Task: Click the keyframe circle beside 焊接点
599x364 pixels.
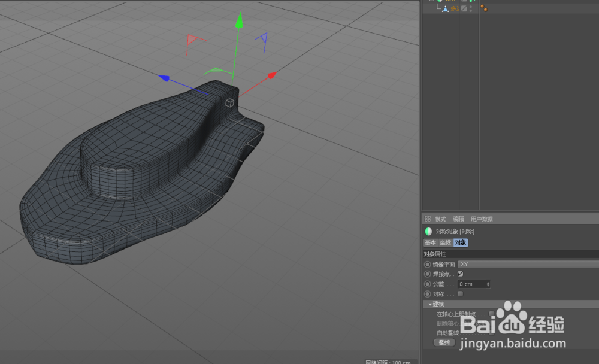Action: [428, 274]
